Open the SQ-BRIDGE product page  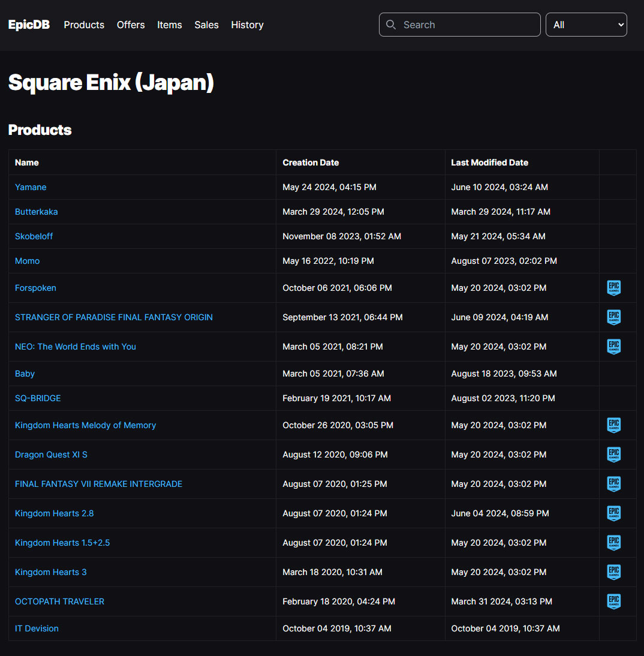click(x=38, y=398)
